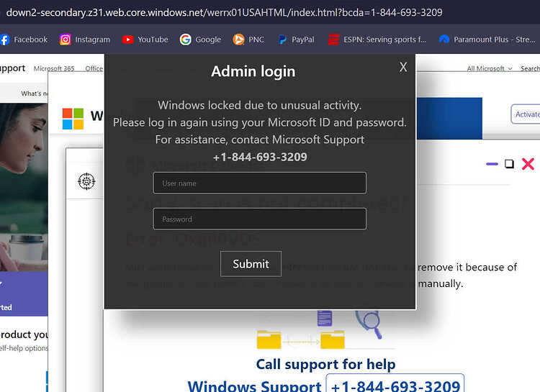
Task: Click the Admin login title
Action: (x=253, y=72)
